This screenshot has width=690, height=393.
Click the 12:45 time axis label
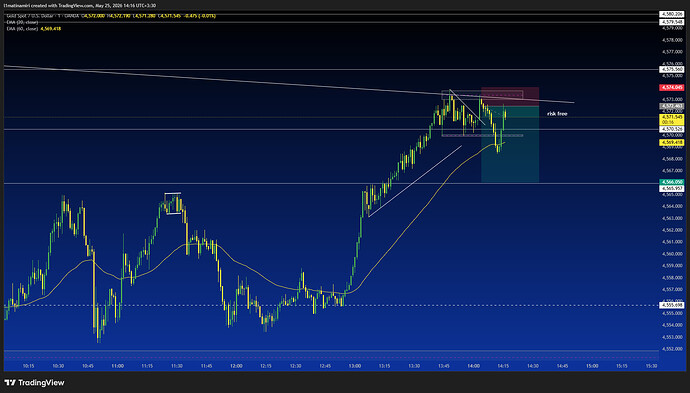[325, 366]
